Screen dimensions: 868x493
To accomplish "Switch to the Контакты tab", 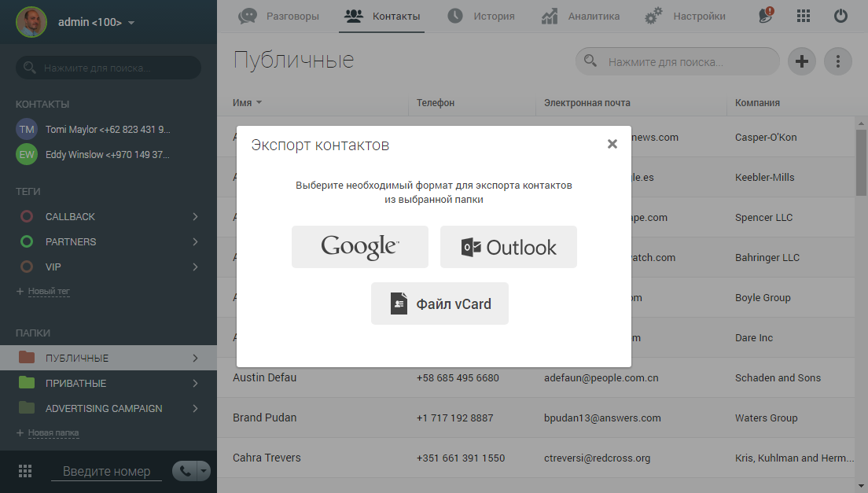I will 382,16.
